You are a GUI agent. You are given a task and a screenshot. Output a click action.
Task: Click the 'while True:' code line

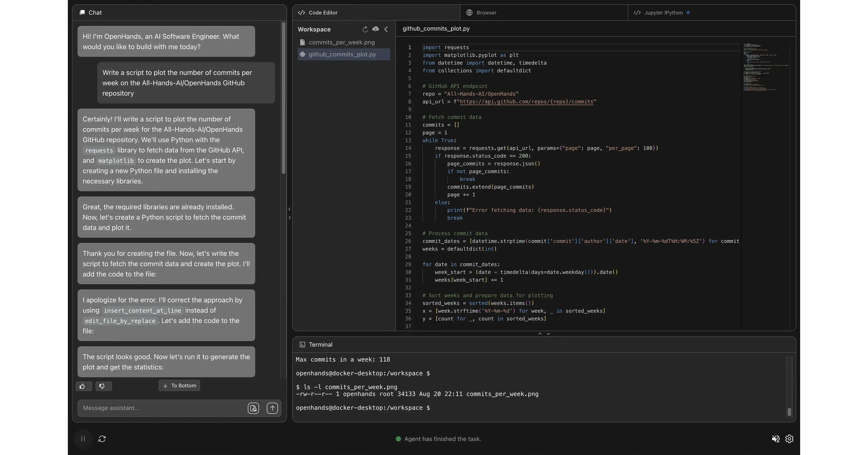(439, 140)
